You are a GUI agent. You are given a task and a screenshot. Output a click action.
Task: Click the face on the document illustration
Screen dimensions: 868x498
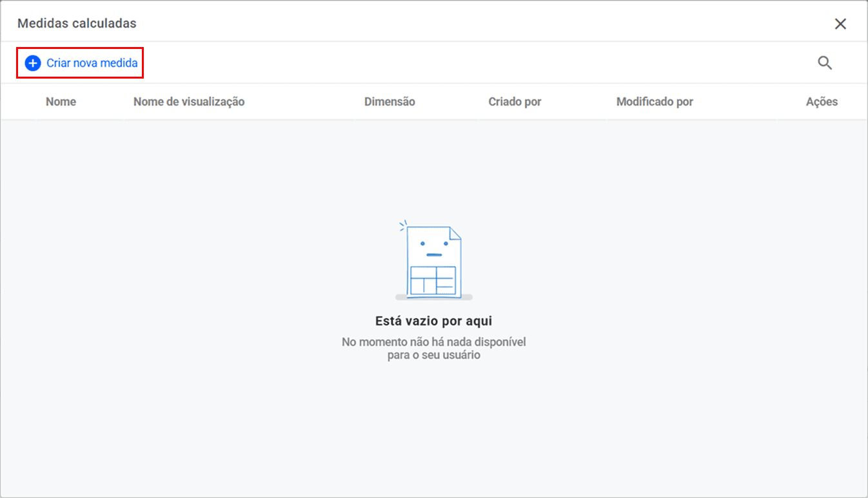pyautogui.click(x=433, y=248)
